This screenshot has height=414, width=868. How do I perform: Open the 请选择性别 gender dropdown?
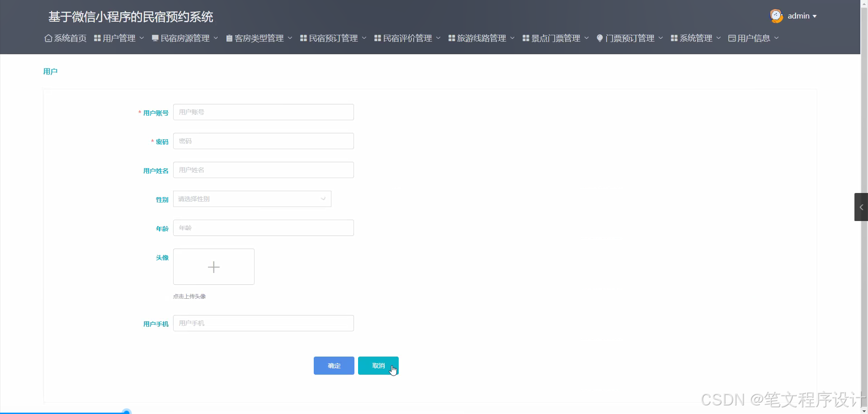click(x=252, y=199)
